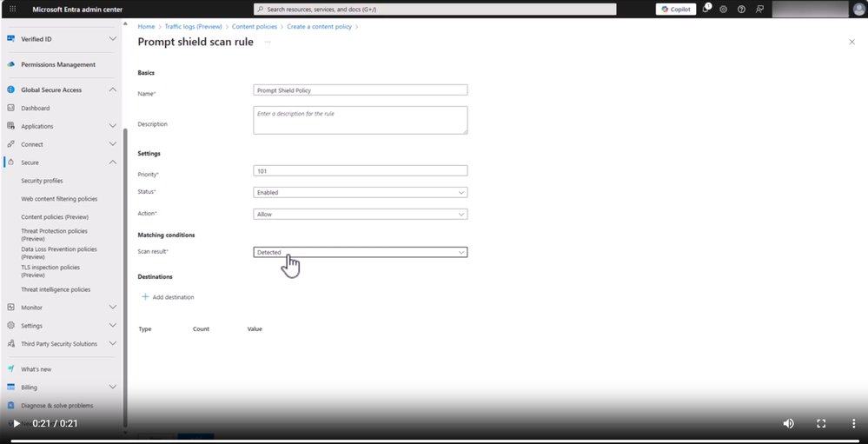The image size is (868, 444).
Task: Go to Traffic logs (Preview) breadcrumb
Action: click(193, 27)
